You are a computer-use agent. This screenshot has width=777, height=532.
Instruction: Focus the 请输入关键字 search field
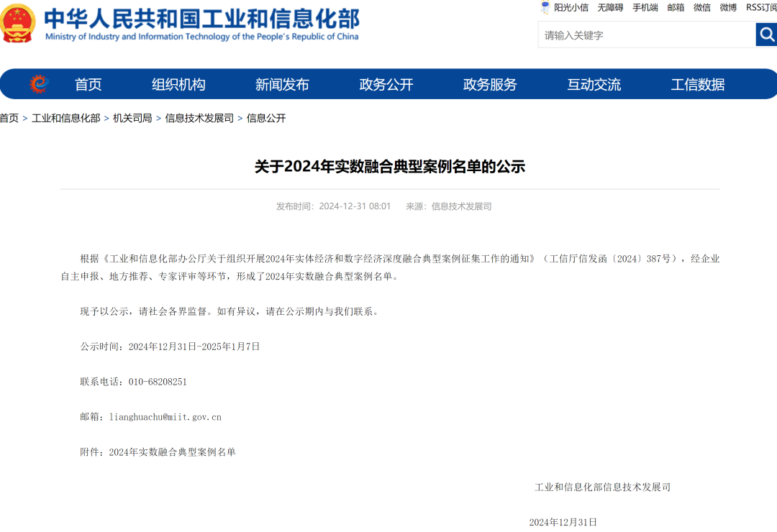point(647,35)
